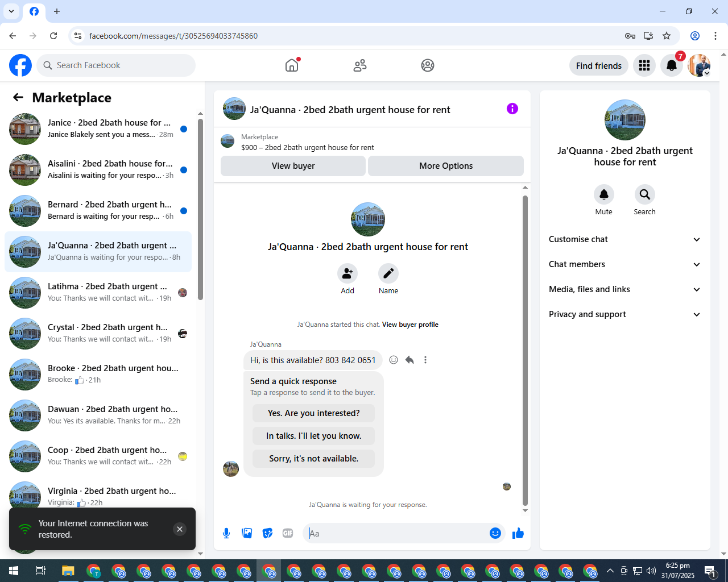
Task: Click the Find friends button
Action: (x=599, y=65)
